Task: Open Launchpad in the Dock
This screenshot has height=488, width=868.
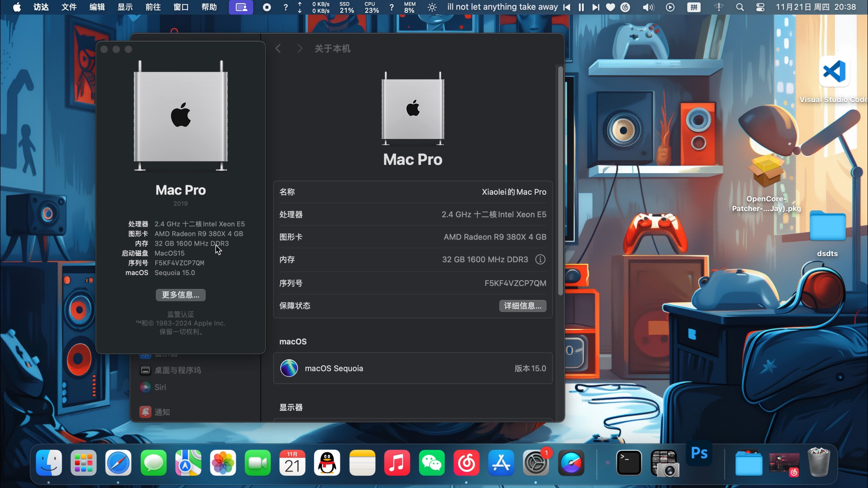Action: (84, 463)
